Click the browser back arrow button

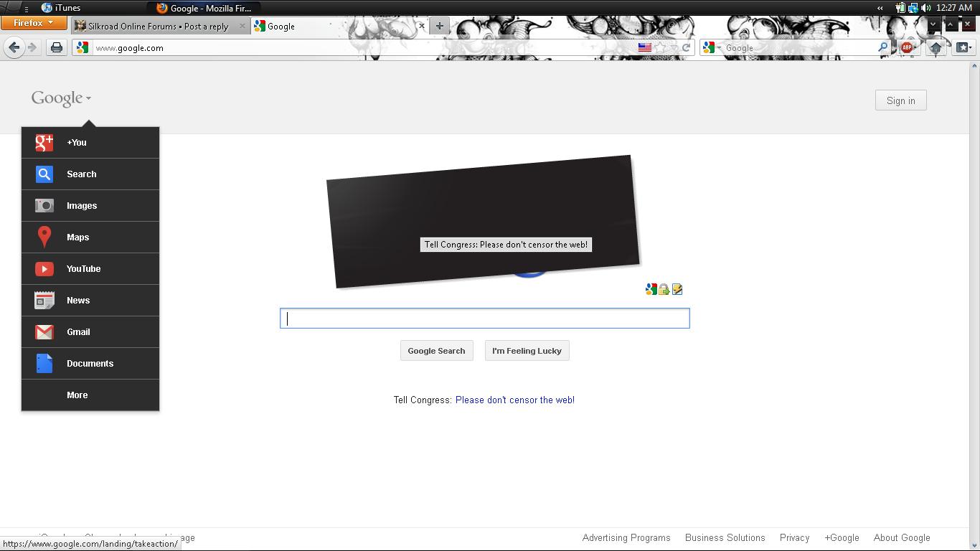(x=14, y=47)
